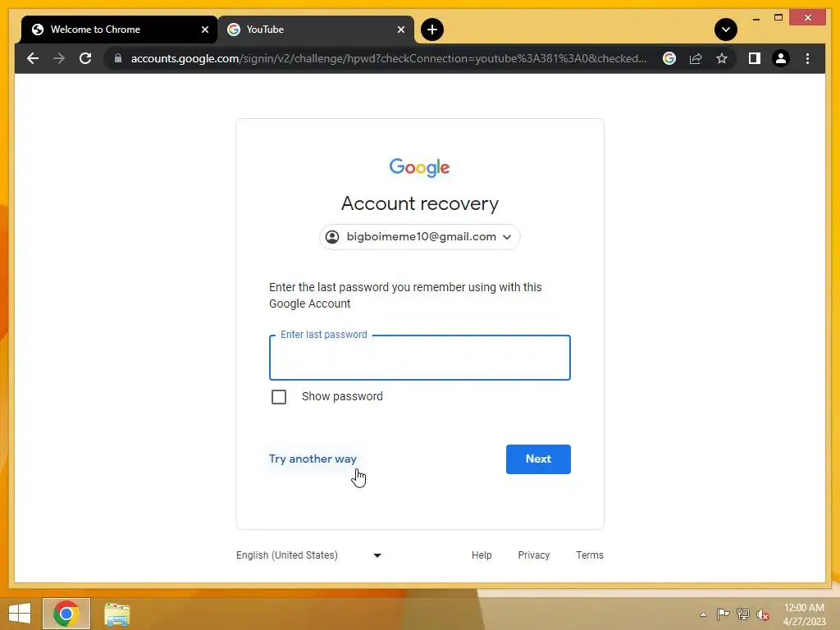Image resolution: width=840 pixels, height=630 pixels.
Task: Show hidden system tray icons
Action: point(703,614)
